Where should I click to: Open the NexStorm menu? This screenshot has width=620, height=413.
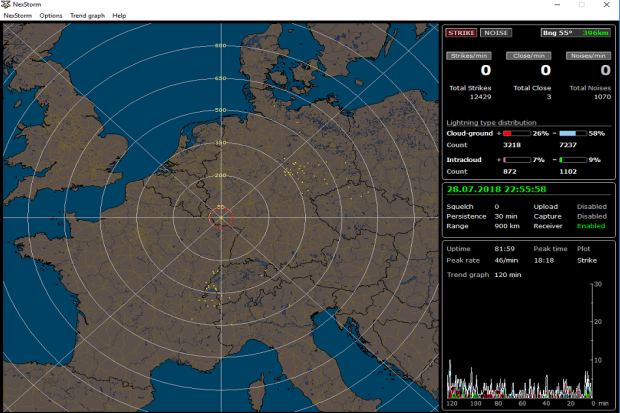(x=18, y=15)
